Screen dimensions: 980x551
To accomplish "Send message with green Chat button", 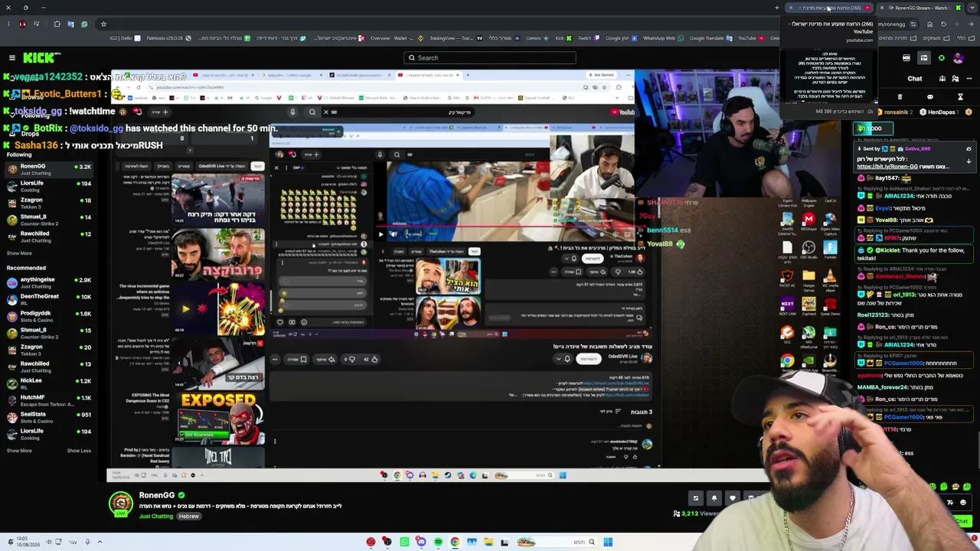I will (962, 521).
